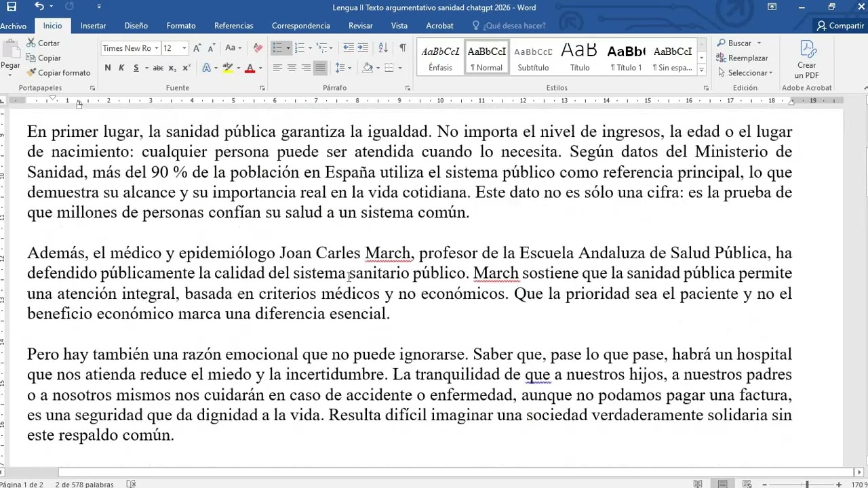Toggle bold (N) formatting
The image size is (868, 488).
(x=107, y=68)
